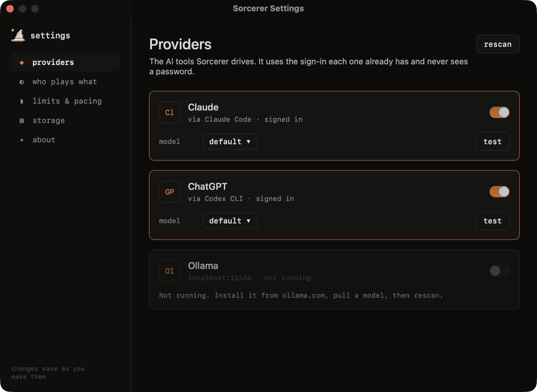Click the GP badge on ChatGPT card
The image size is (537, 392).
[170, 192]
